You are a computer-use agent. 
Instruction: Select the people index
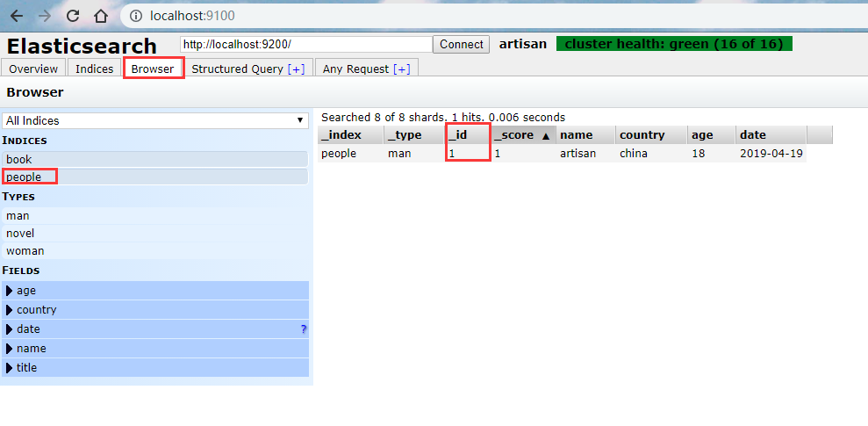[x=155, y=177]
